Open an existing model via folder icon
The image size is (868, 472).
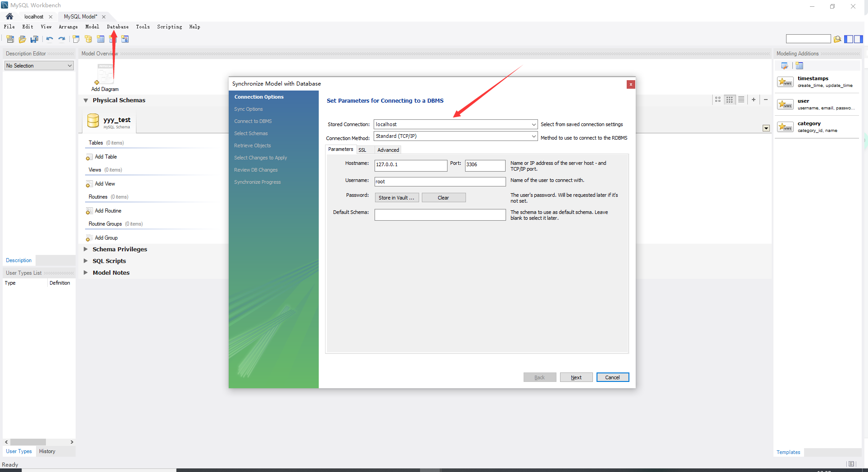click(x=22, y=39)
